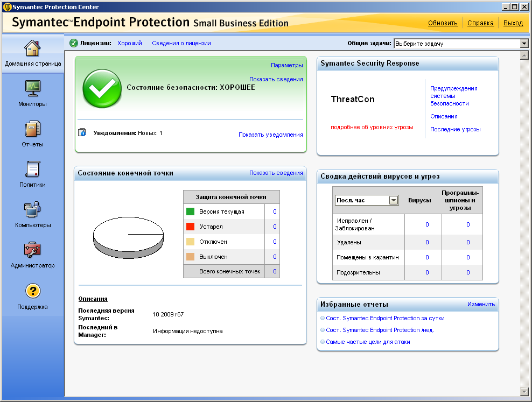
Task: Click the 'Программы-шпионы и угрозы' column header
Action: 460,200
